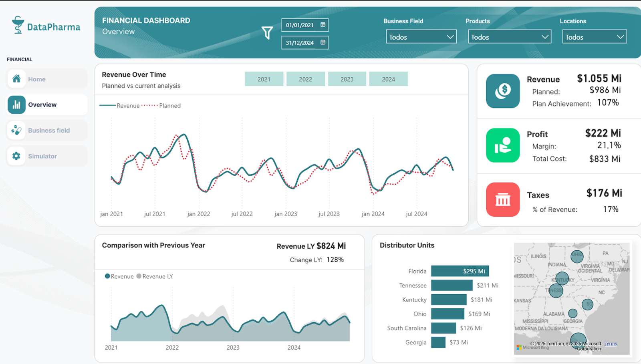This screenshot has height=364, width=641.
Task: Select the 2024 year tab
Action: [388, 78]
